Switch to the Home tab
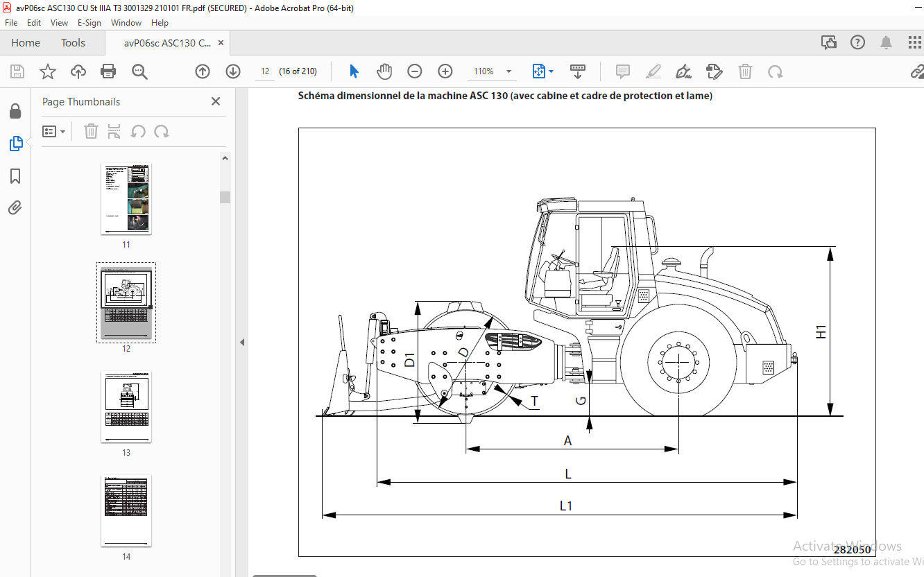Viewport: 924px width, 577px height. coord(26,43)
